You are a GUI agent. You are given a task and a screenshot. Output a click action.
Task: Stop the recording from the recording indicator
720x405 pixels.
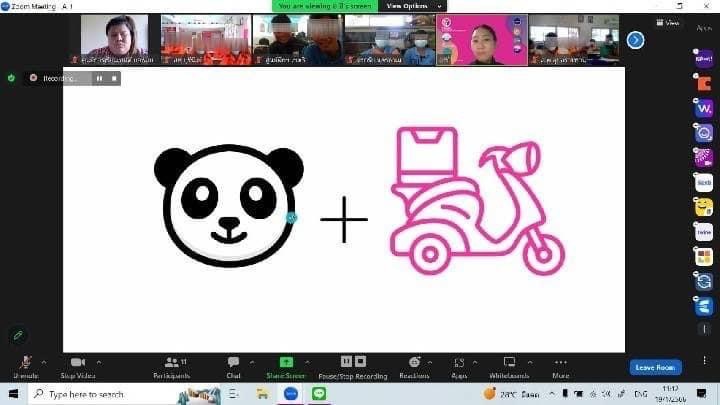click(x=114, y=78)
